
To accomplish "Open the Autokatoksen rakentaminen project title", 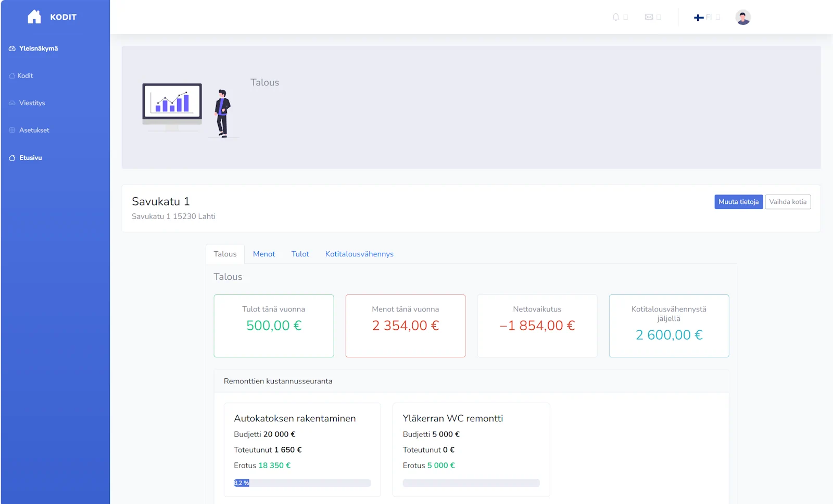I will [x=295, y=418].
